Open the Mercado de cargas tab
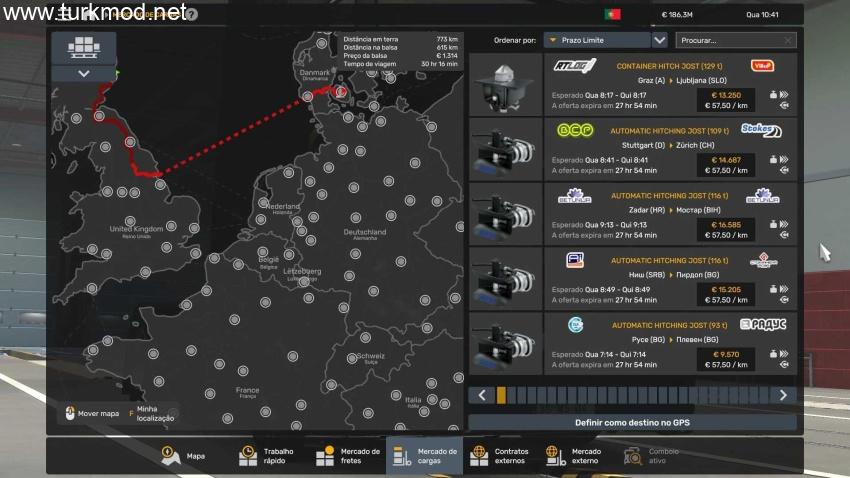The image size is (850, 478). (x=424, y=456)
